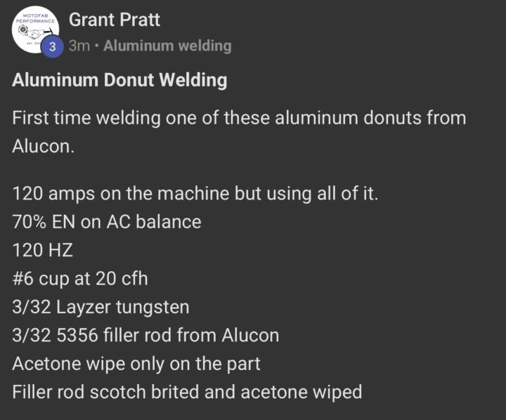Click the '120 HZ' line
This screenshot has width=506, height=420.
pyautogui.click(x=43, y=250)
